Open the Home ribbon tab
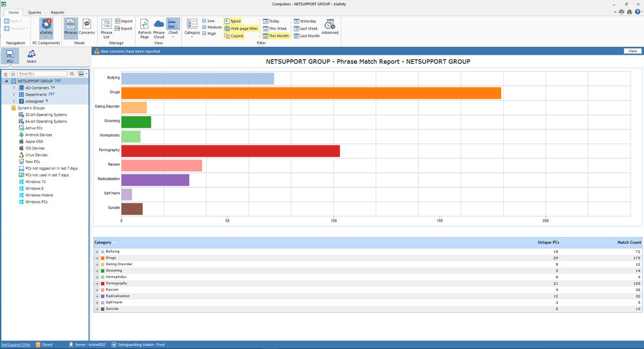 [14, 12]
